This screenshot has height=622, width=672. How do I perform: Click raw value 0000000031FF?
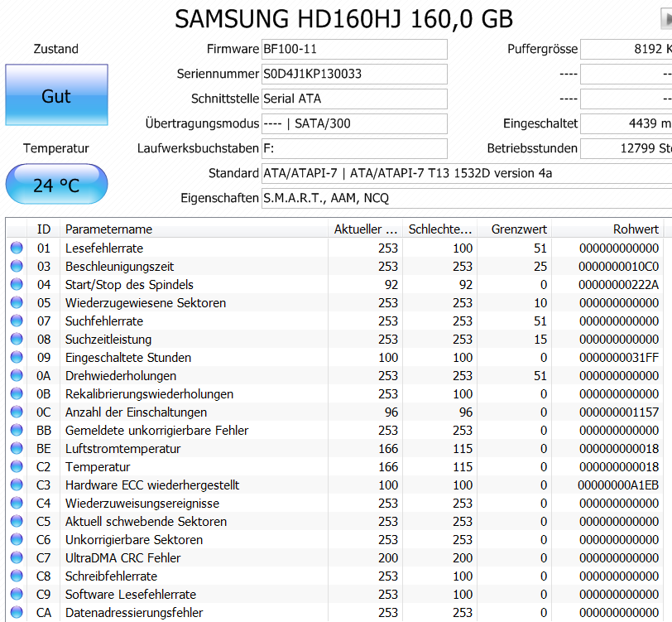point(619,358)
